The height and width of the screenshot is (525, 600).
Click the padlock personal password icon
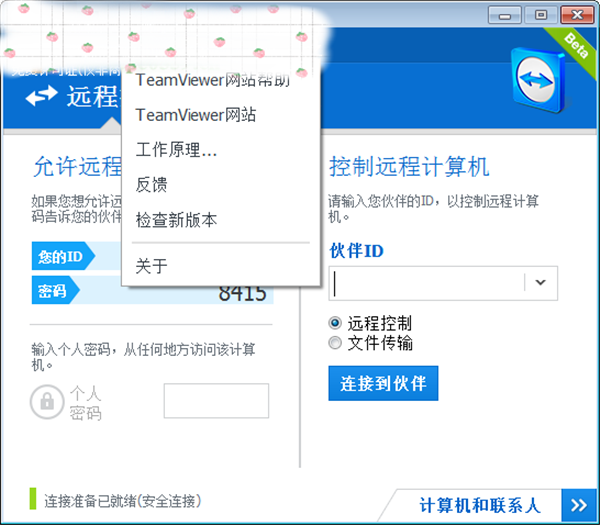click(47, 401)
